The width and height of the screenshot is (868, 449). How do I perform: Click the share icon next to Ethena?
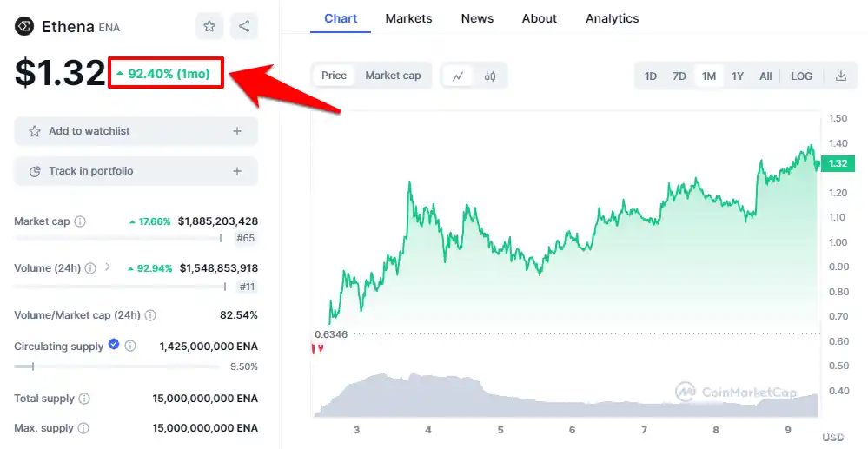(x=244, y=26)
